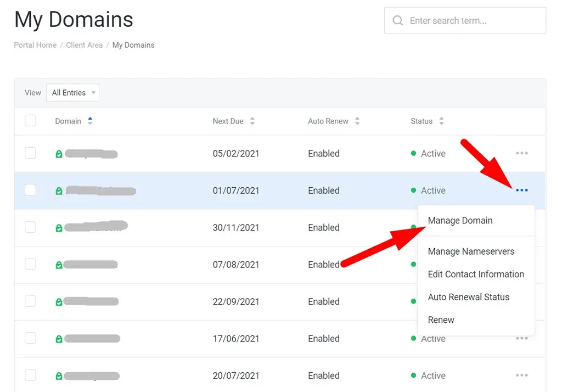Choose Auto Renewal Status from menu
Image resolution: width=562 pixels, height=392 pixels.
(469, 297)
